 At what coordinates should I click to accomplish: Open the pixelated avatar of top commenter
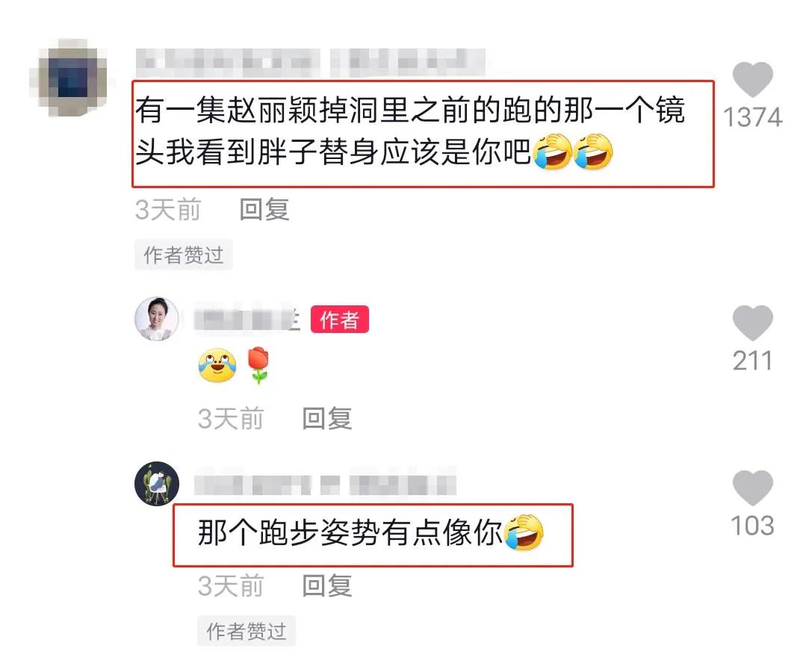pos(72,78)
